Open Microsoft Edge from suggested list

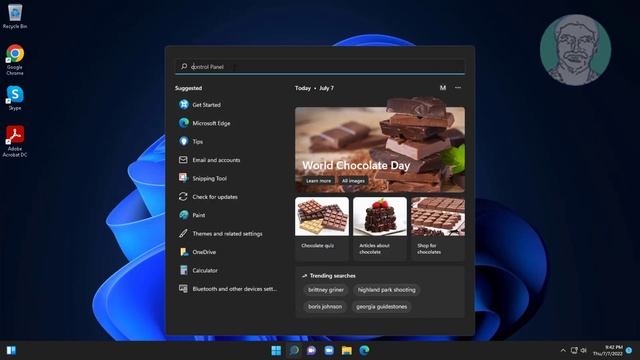coord(229,123)
